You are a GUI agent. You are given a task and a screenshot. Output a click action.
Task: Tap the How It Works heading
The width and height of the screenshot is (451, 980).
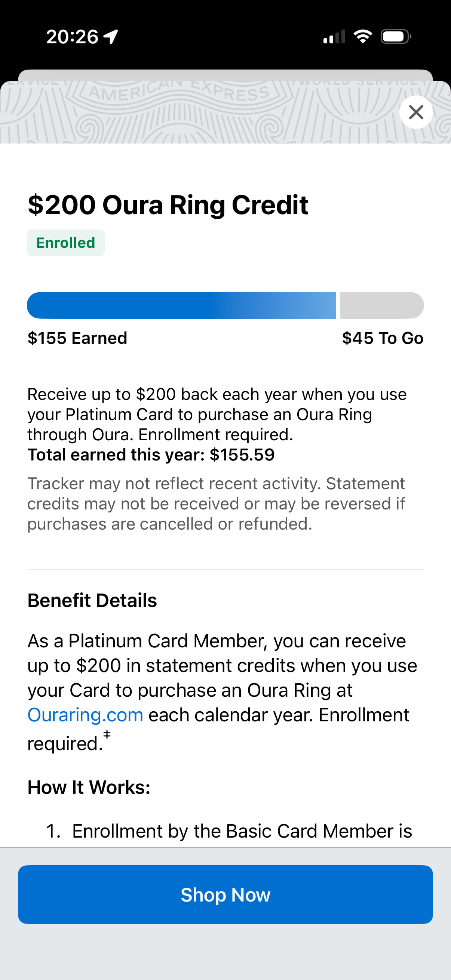[x=89, y=787]
